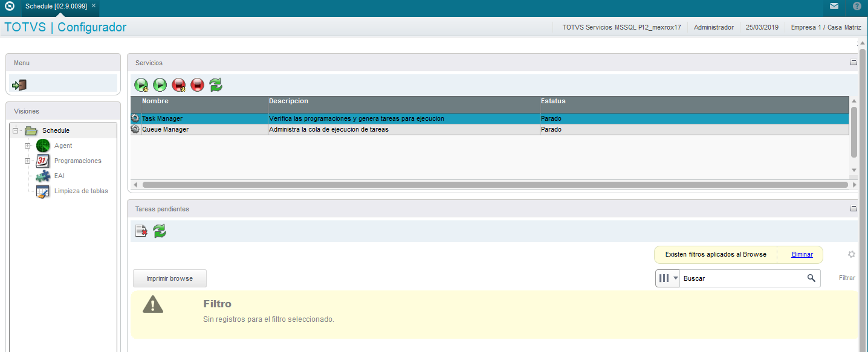
Task: Click the gear icon of the Task Manager row
Action: coord(135,118)
